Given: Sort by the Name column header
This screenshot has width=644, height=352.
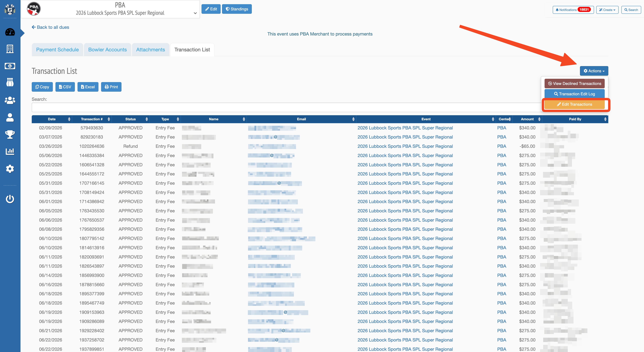Looking at the screenshot, I should pyautogui.click(x=214, y=119).
